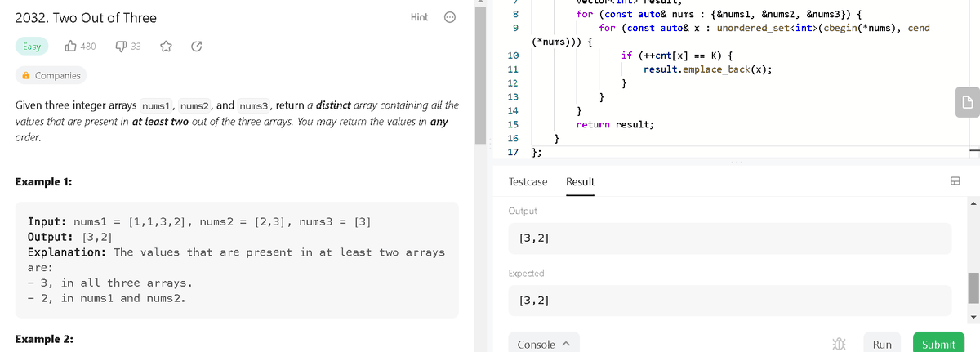Viewport: 980px width, 352px height.
Task: Click the Companies tag
Action: (x=51, y=75)
